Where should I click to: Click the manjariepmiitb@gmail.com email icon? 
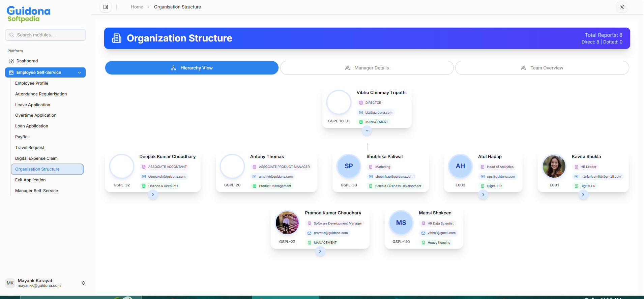[x=576, y=177]
